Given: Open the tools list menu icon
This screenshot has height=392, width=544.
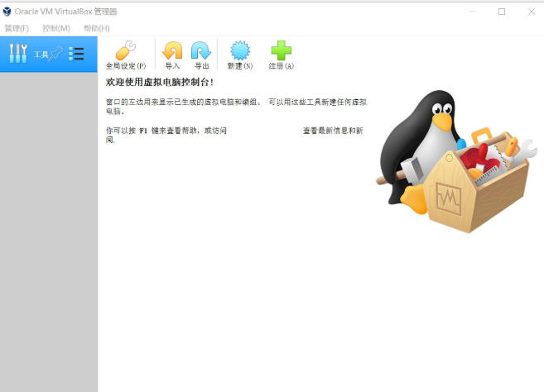Looking at the screenshot, I should point(76,54).
